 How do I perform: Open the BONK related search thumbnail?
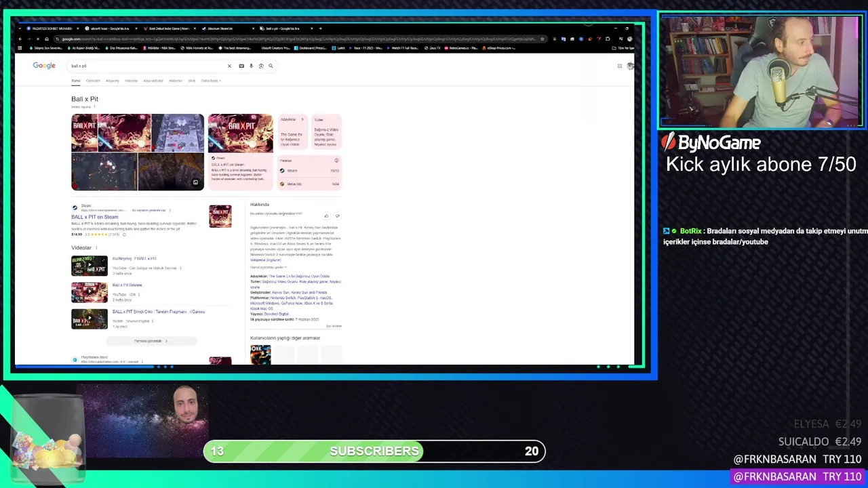(x=260, y=354)
